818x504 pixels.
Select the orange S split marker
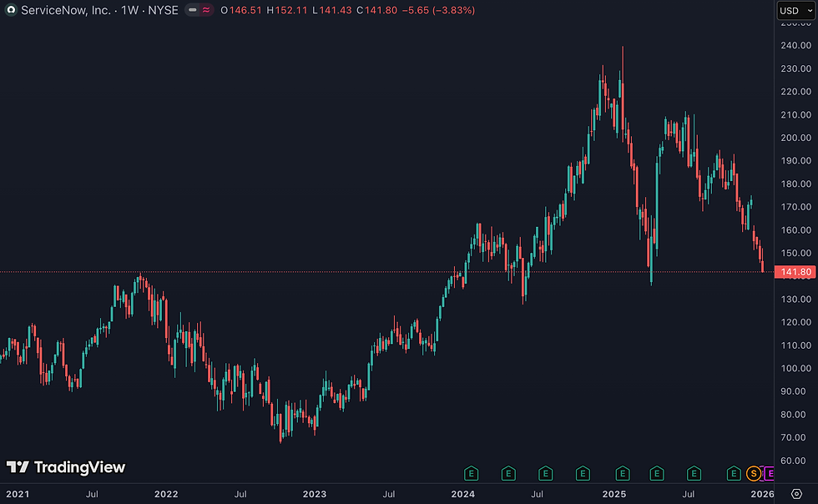[x=753, y=474]
